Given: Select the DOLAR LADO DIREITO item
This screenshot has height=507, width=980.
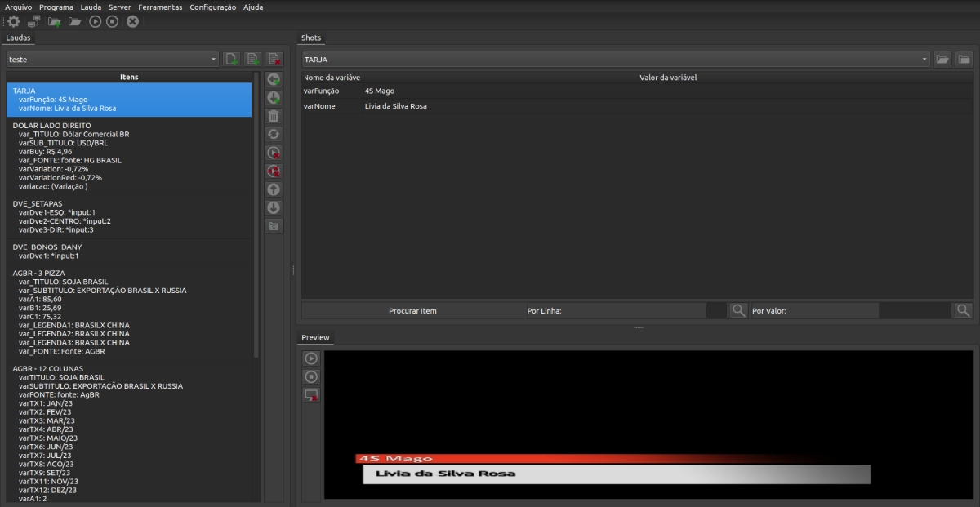Looking at the screenshot, I should [52, 126].
